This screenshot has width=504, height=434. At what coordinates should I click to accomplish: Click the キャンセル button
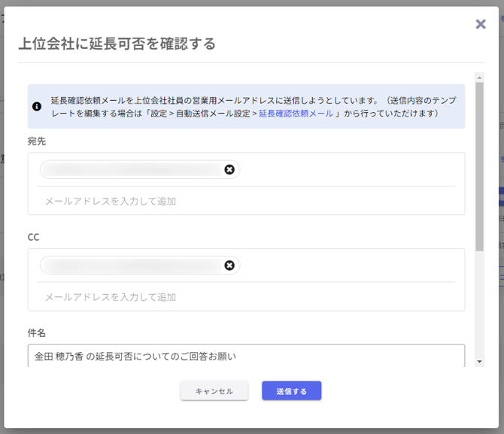click(214, 391)
